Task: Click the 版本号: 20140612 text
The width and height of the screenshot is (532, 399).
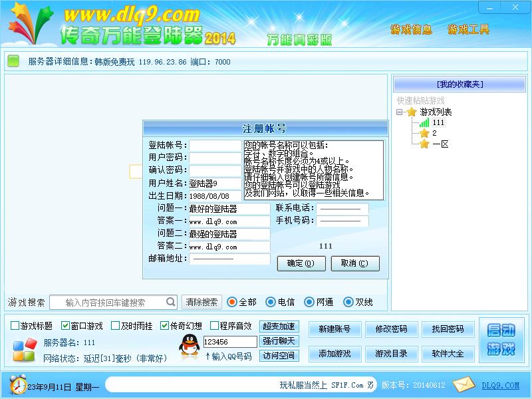Action: (413, 385)
